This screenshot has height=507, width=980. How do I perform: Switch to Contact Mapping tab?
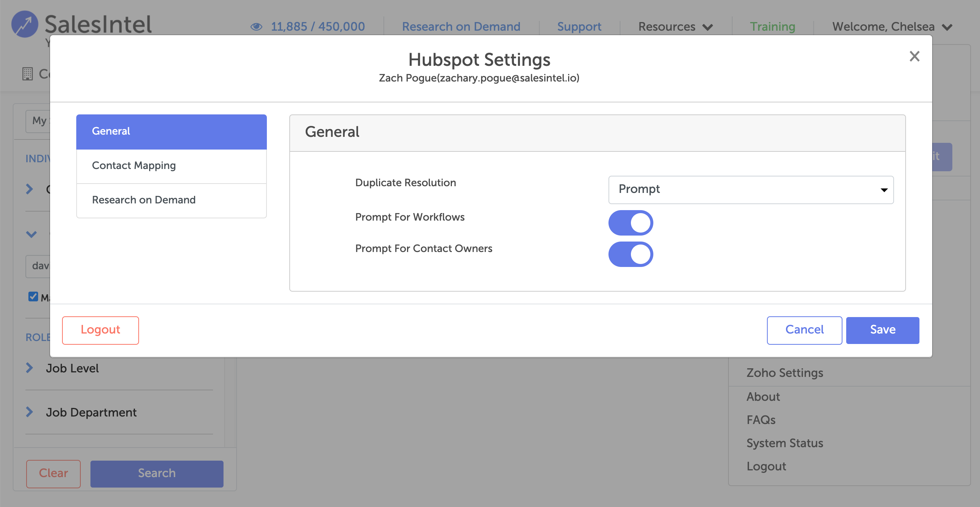171,166
